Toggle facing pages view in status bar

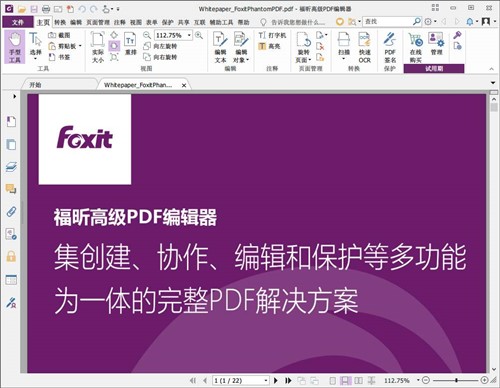[x=358, y=380]
